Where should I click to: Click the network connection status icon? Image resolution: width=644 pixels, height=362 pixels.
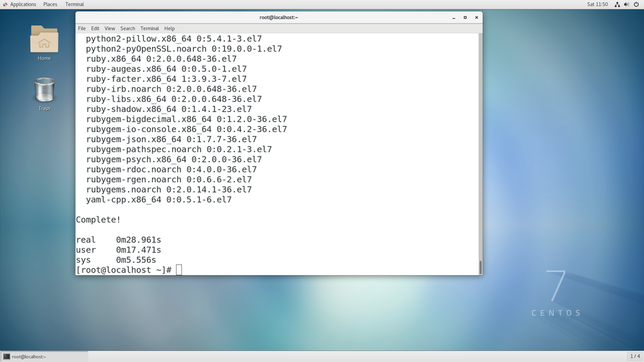(x=617, y=5)
